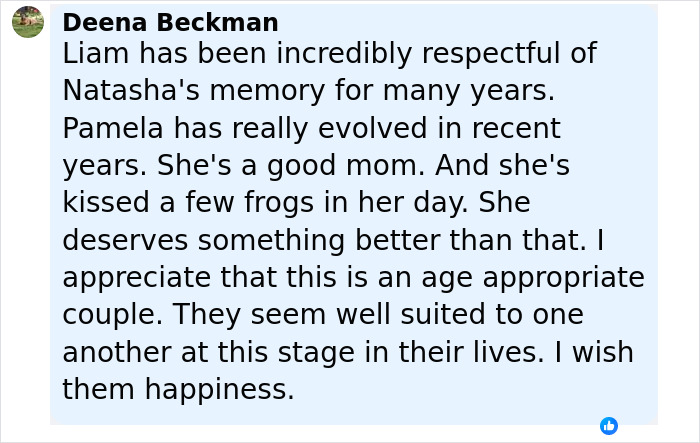This screenshot has height=443, width=700.
Task: Click the word "memory" in second line
Action: point(267,90)
